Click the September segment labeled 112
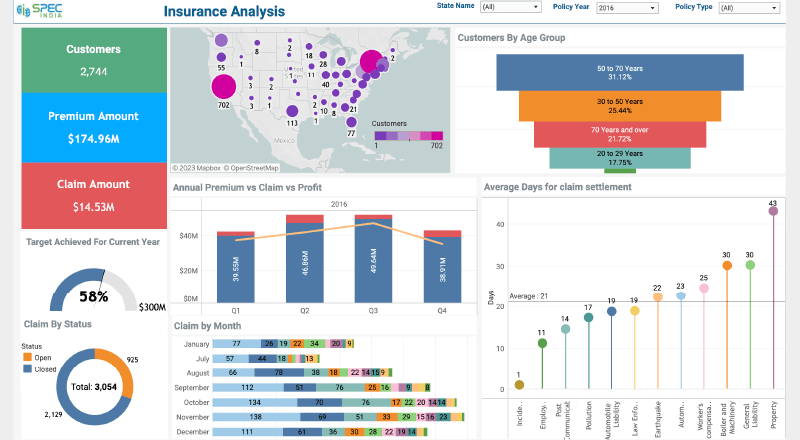800x440 pixels. pos(248,387)
